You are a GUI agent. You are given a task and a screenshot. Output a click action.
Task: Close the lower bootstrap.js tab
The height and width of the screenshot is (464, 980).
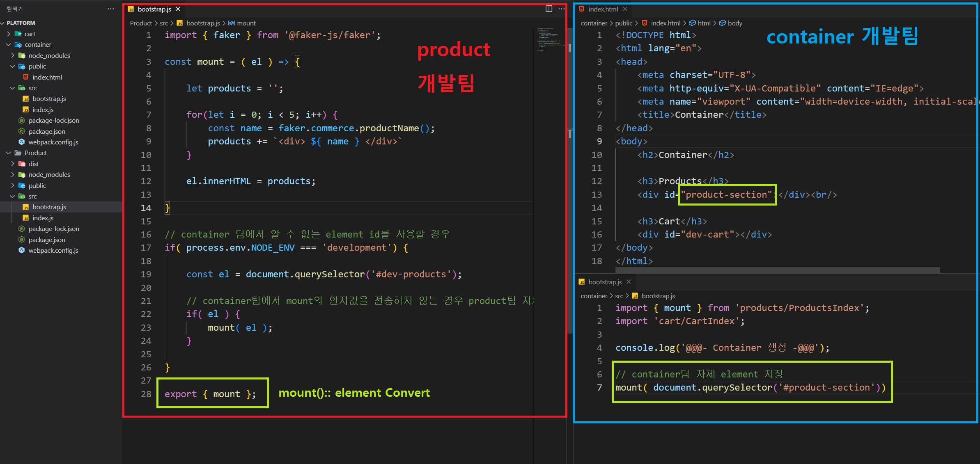pos(629,282)
